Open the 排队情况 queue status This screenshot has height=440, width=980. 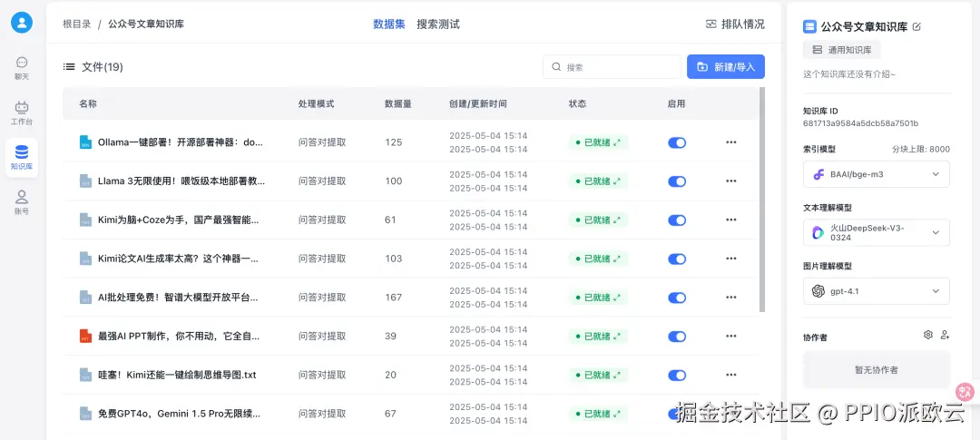tap(735, 24)
